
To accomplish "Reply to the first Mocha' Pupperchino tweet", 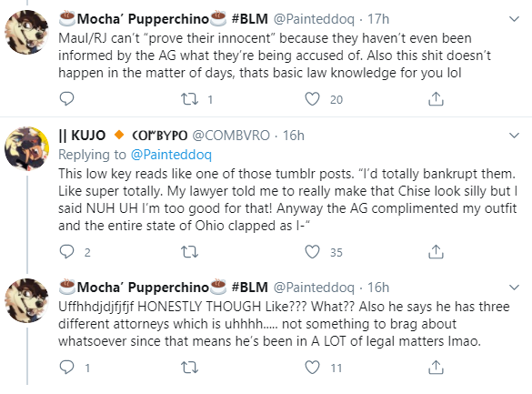I will click(x=66, y=99).
